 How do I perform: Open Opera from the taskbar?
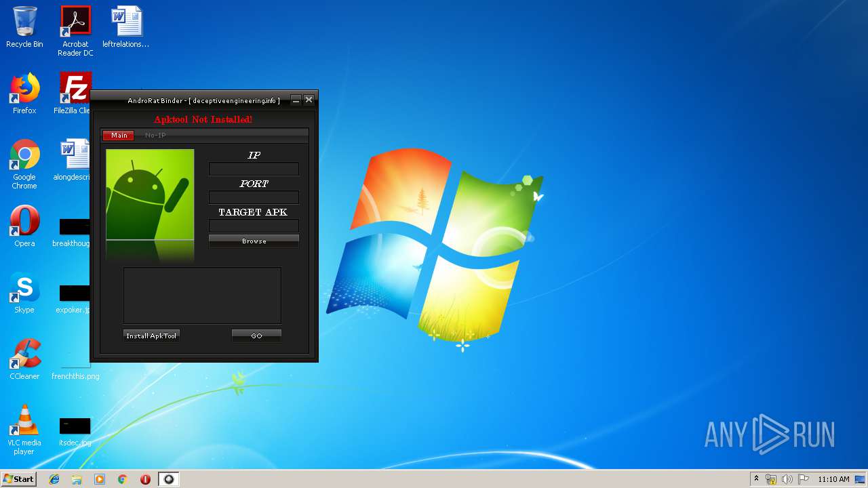pos(145,479)
